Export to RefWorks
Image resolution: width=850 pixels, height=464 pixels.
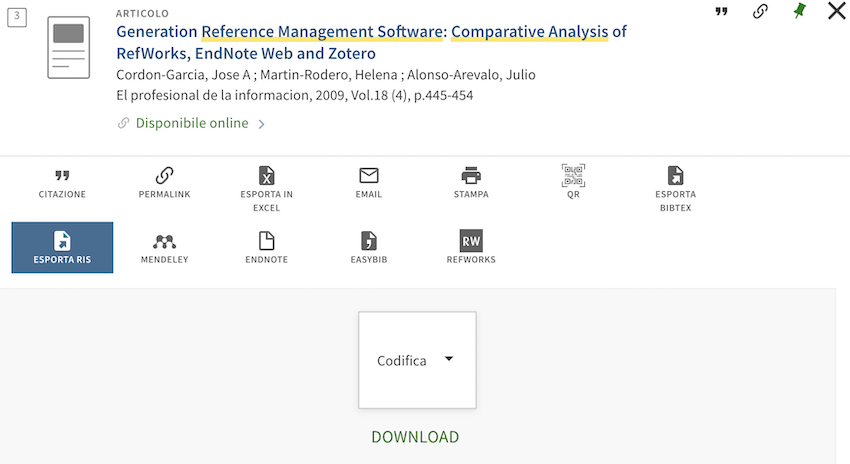(471, 247)
